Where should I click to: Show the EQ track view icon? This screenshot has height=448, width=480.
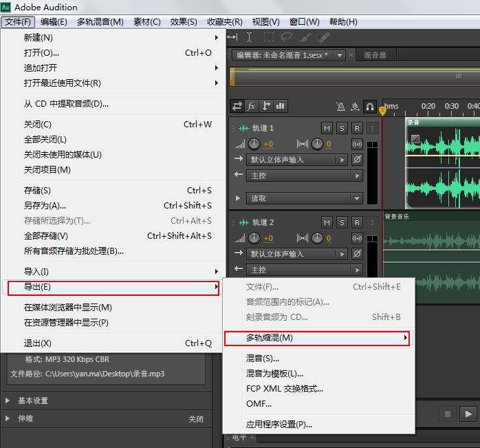tap(280, 106)
